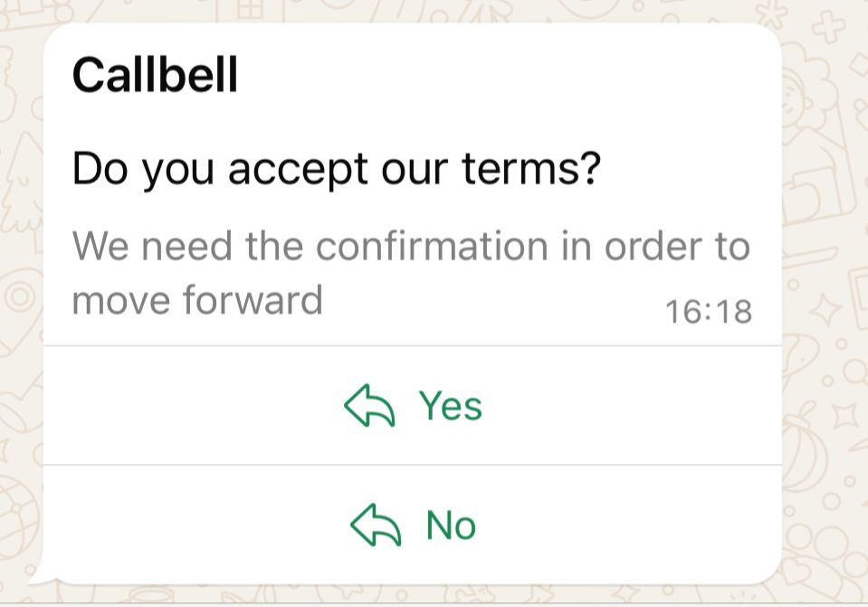This screenshot has height=607, width=868.
Task: Click the 16:18 message timestamp
Action: coord(708,311)
